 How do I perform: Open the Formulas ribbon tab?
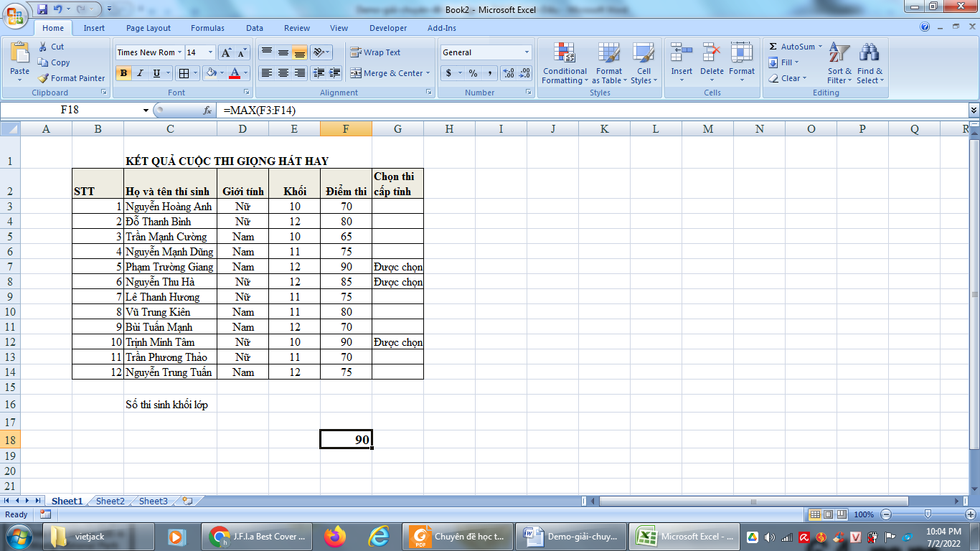coord(207,28)
